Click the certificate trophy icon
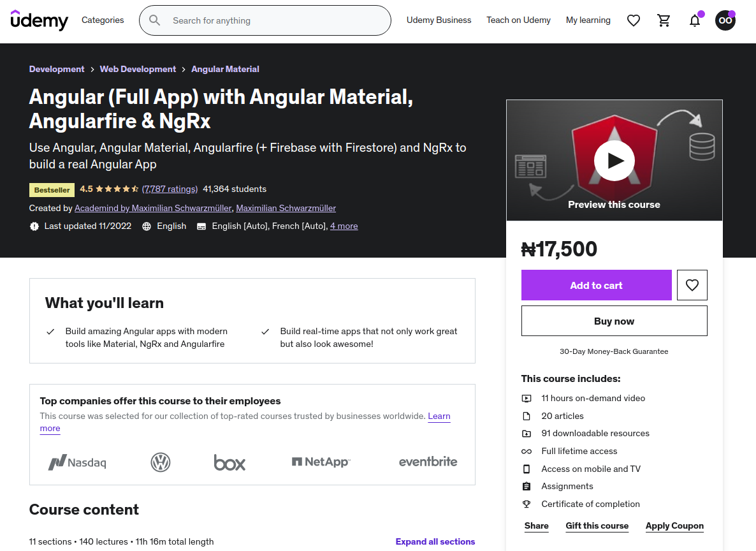This screenshot has width=756, height=551. 527,504
